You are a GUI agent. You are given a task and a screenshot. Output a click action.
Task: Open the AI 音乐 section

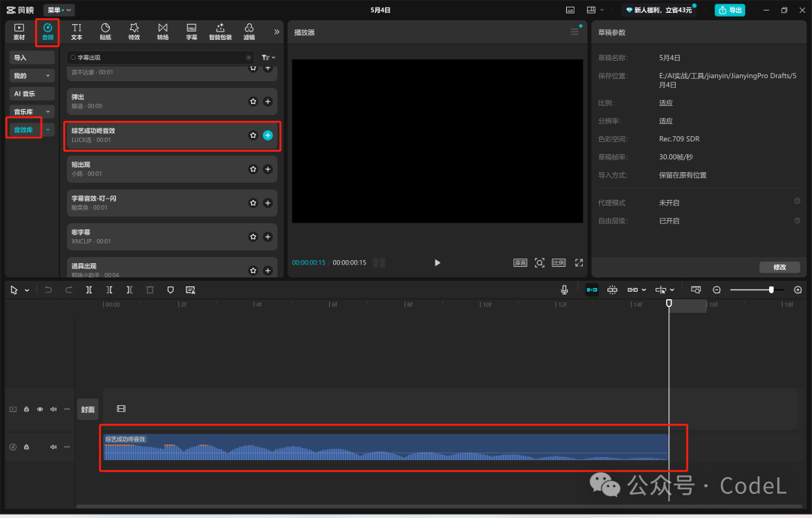click(x=32, y=94)
